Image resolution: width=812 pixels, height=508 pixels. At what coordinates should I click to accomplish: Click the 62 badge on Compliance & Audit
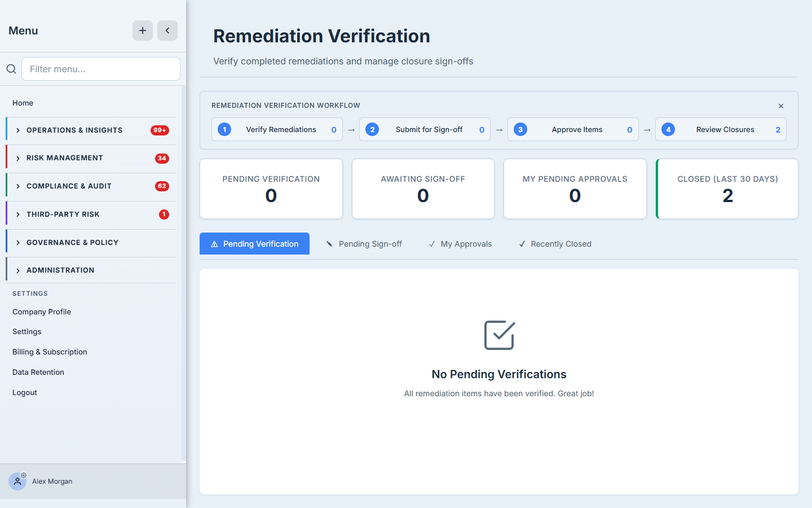pyautogui.click(x=162, y=186)
